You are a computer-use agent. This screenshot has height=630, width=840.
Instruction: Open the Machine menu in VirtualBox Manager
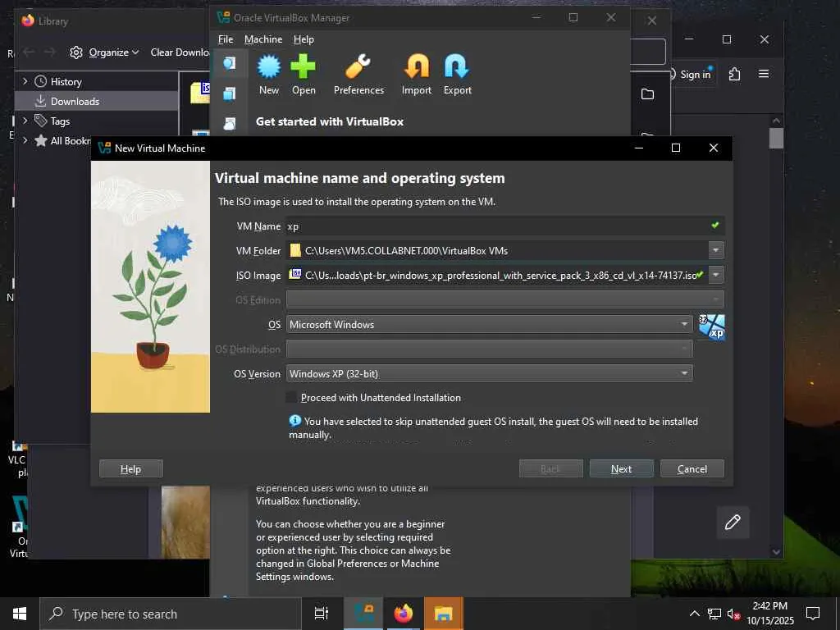click(x=263, y=39)
